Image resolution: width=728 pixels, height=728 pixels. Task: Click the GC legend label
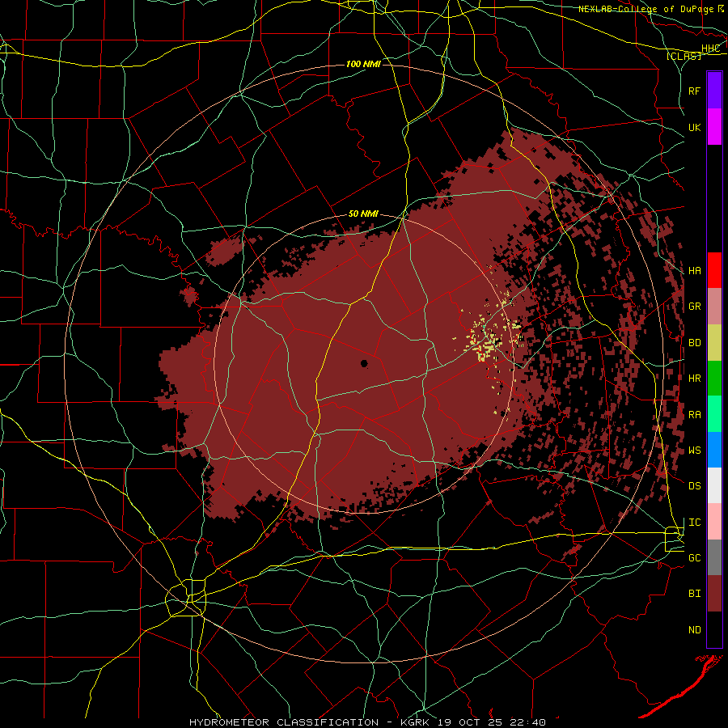[x=694, y=557]
